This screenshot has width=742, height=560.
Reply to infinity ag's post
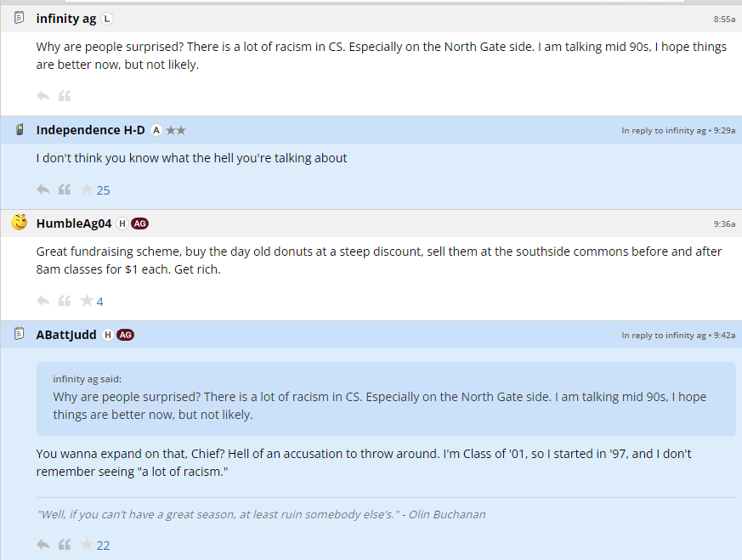(43, 96)
